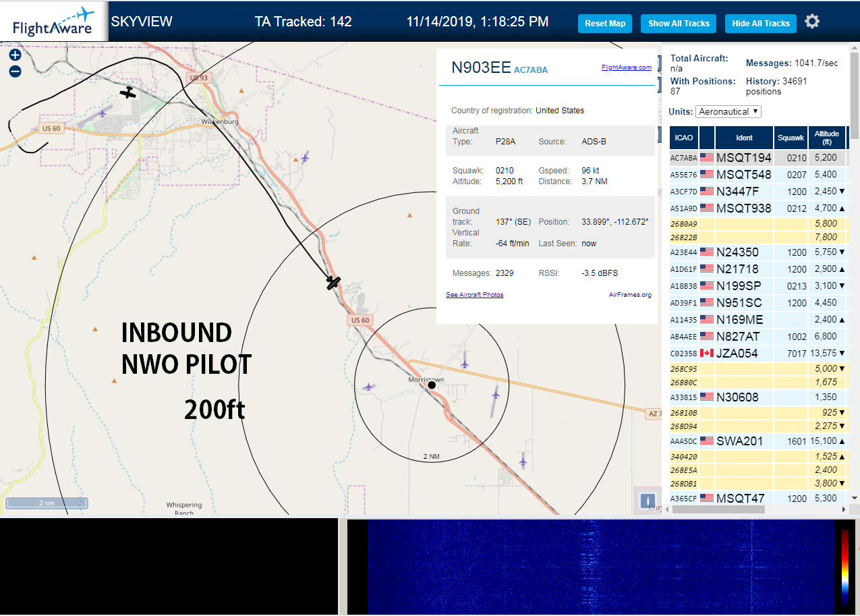Open the FlightAware.com link in aircraft panel
The height and width of the screenshot is (616, 860).
pos(627,67)
